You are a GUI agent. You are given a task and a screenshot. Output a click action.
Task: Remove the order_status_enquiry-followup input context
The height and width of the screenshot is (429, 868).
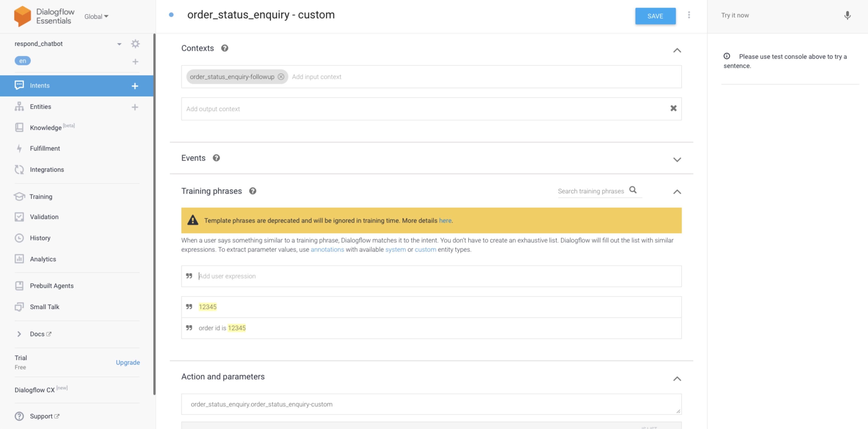[281, 76]
